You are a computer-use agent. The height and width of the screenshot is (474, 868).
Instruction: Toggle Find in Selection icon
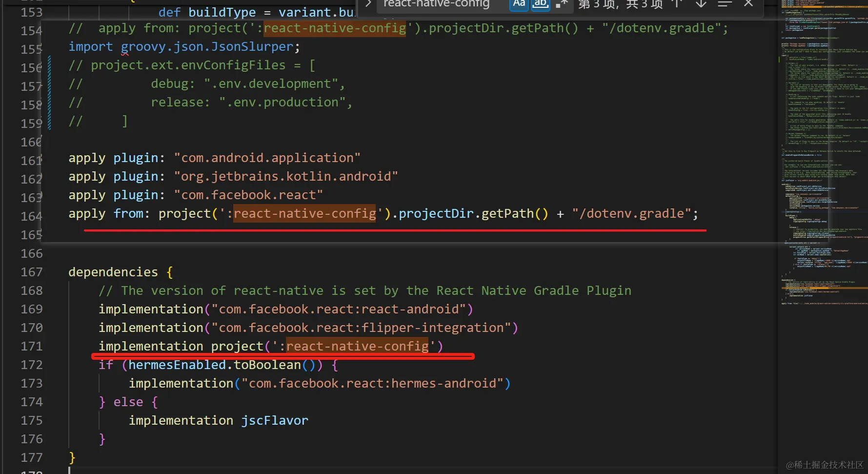coord(725,4)
